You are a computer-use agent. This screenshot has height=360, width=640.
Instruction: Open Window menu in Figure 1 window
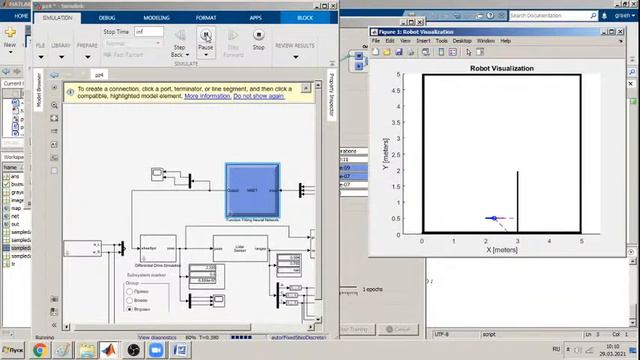[x=486, y=41]
